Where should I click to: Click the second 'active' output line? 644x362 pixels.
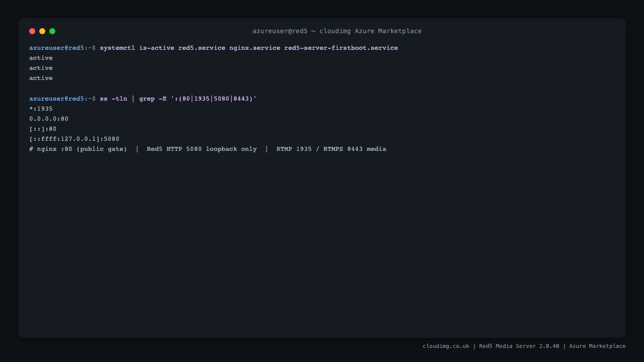pos(41,68)
